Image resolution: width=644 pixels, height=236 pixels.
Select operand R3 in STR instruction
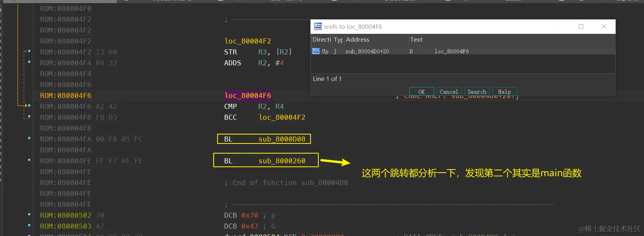(x=263, y=52)
